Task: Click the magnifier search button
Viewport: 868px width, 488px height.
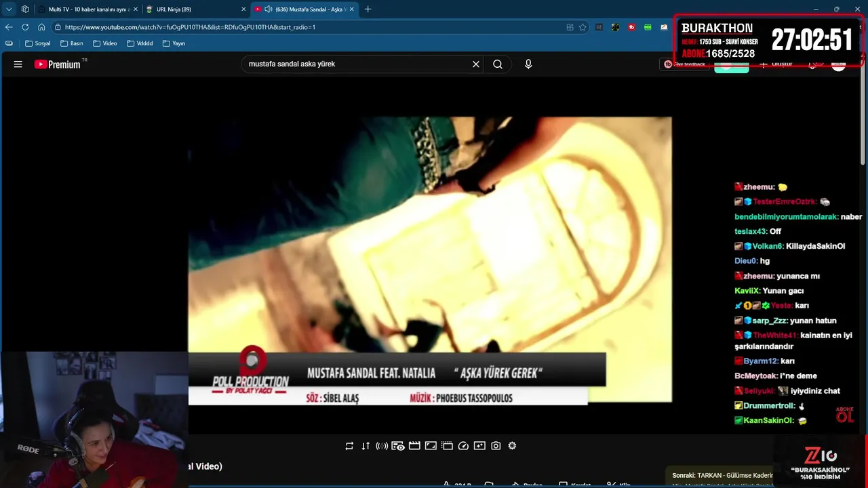Action: (498, 64)
